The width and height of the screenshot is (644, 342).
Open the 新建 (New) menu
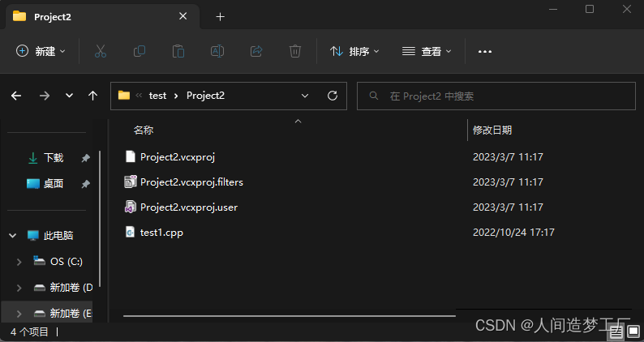(x=41, y=51)
